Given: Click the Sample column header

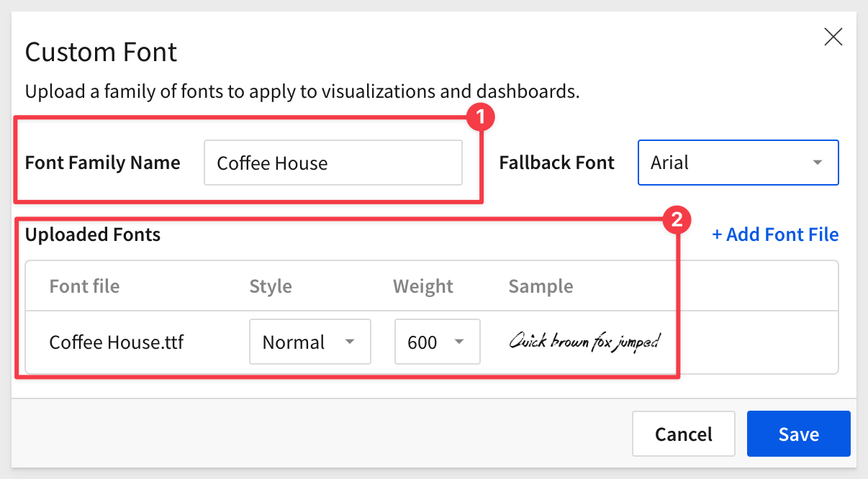Looking at the screenshot, I should point(541,286).
